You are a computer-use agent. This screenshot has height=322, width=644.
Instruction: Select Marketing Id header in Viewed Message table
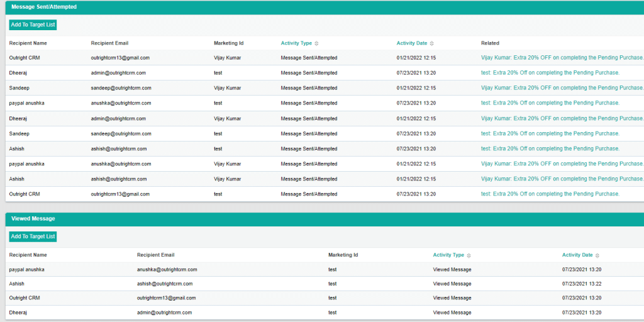click(x=343, y=255)
